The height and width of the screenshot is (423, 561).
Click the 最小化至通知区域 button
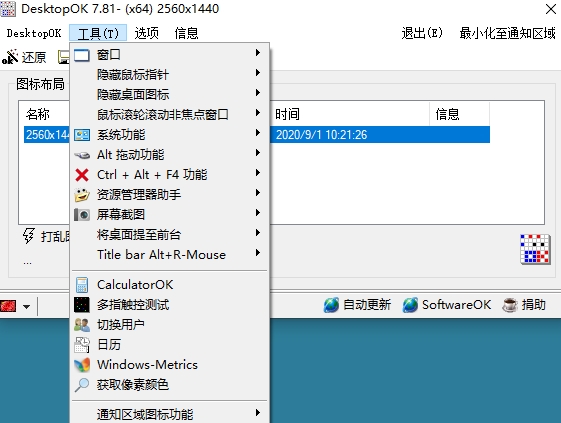coord(507,33)
